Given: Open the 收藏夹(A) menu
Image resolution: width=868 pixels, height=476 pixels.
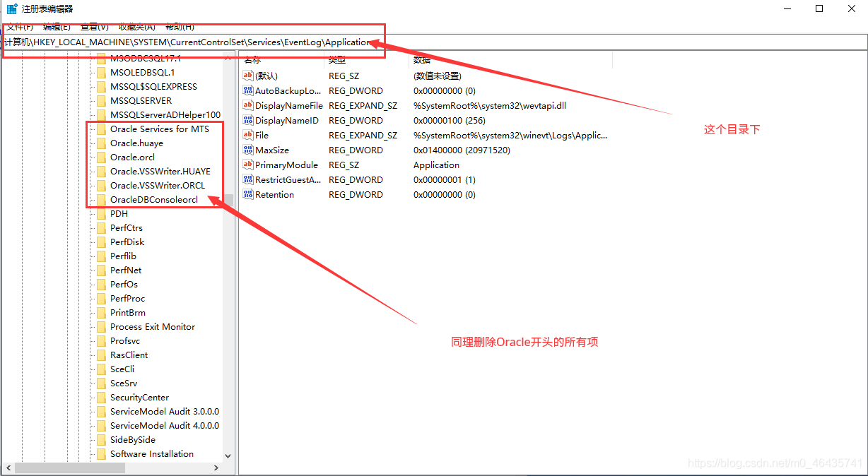Looking at the screenshot, I should point(136,27).
